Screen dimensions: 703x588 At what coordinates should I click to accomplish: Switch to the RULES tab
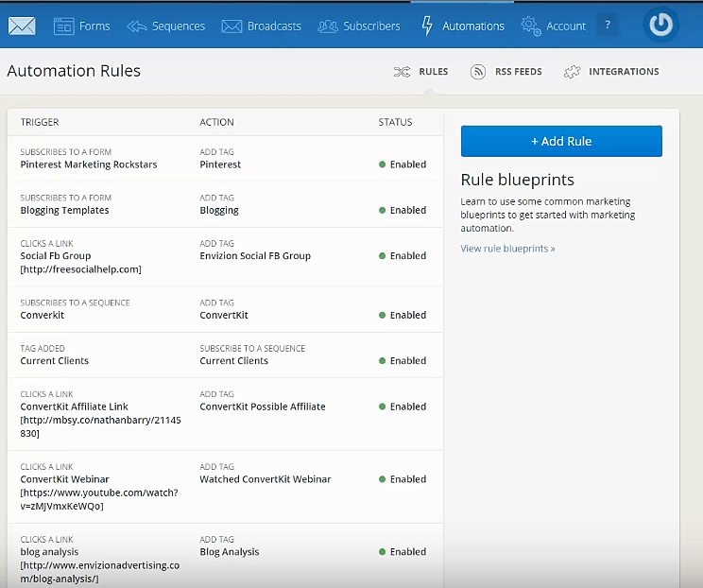(434, 72)
